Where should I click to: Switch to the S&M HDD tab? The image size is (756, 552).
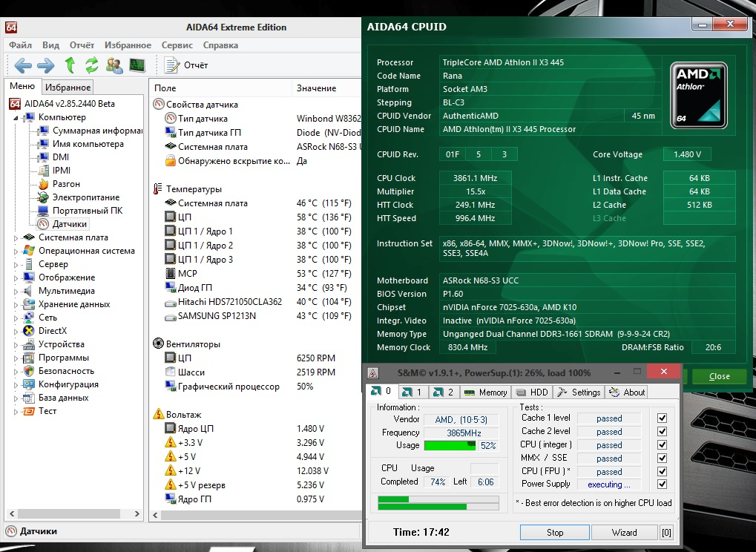(x=532, y=392)
